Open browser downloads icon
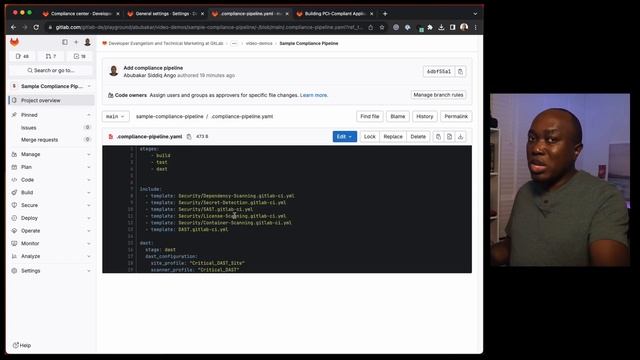The width and height of the screenshot is (640, 360). (441, 27)
